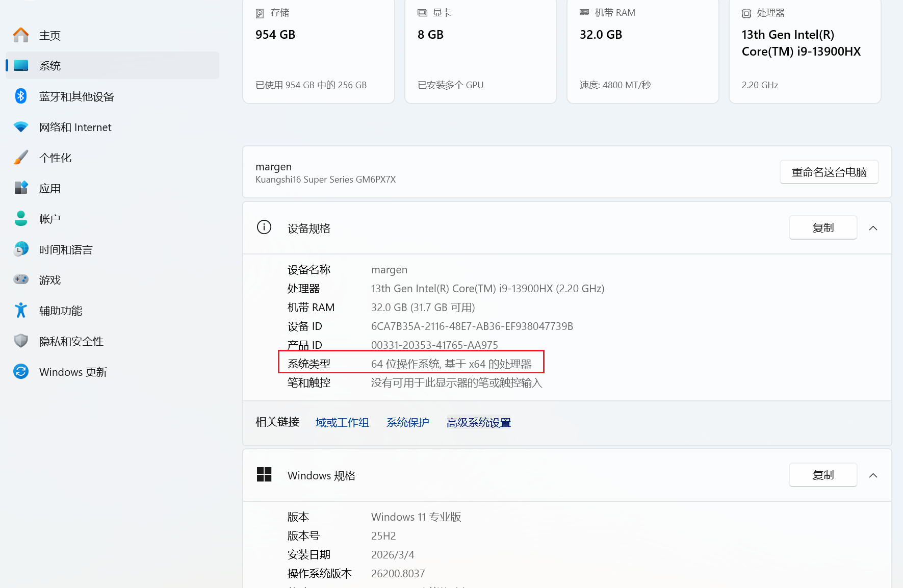Click the install date 2026/3/4
Viewport: 903px width, 588px height.
(393, 554)
